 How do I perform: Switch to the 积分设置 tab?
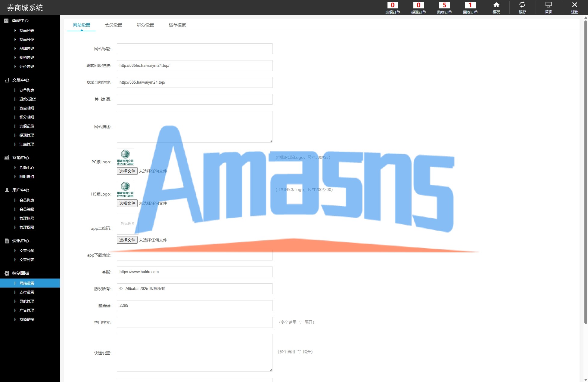point(145,25)
